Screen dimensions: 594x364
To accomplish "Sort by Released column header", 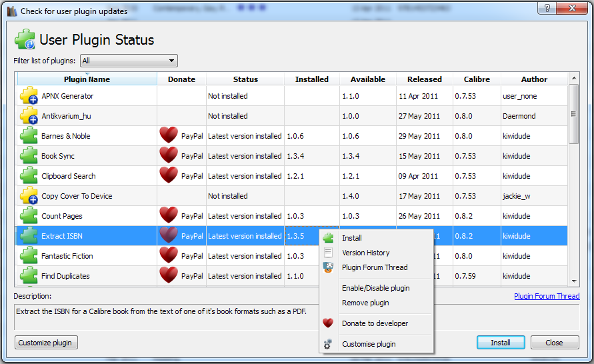I will pos(425,79).
